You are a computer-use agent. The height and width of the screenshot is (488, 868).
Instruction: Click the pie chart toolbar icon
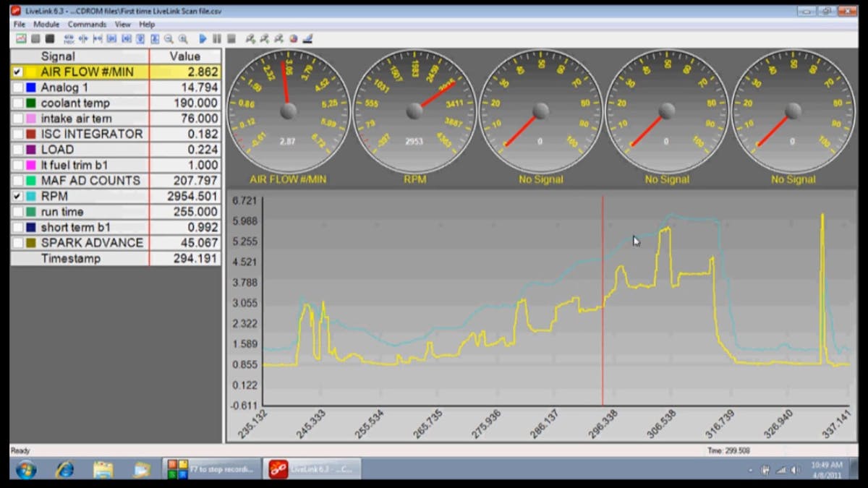point(294,38)
